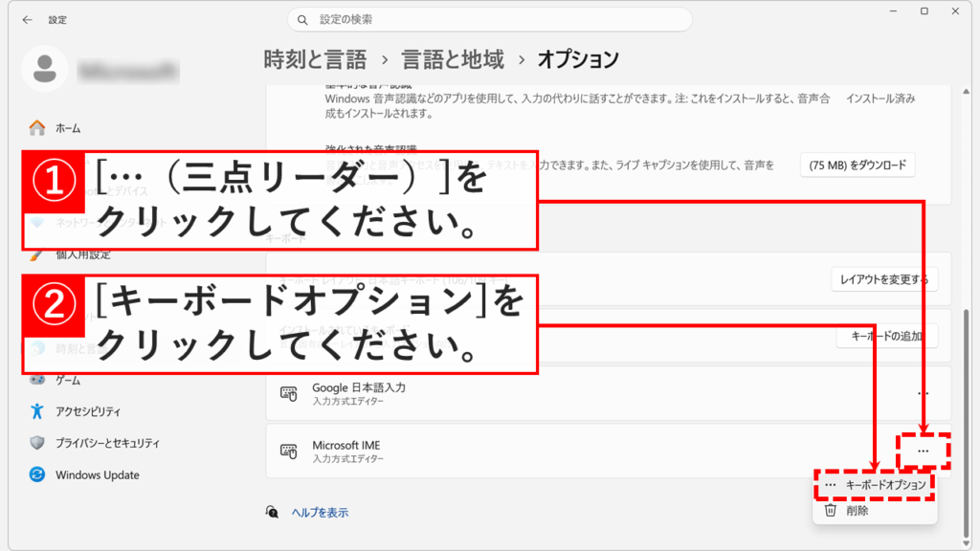980x551 pixels.
Task: Click Google 日本語入力 keyboard icon
Action: tap(289, 393)
